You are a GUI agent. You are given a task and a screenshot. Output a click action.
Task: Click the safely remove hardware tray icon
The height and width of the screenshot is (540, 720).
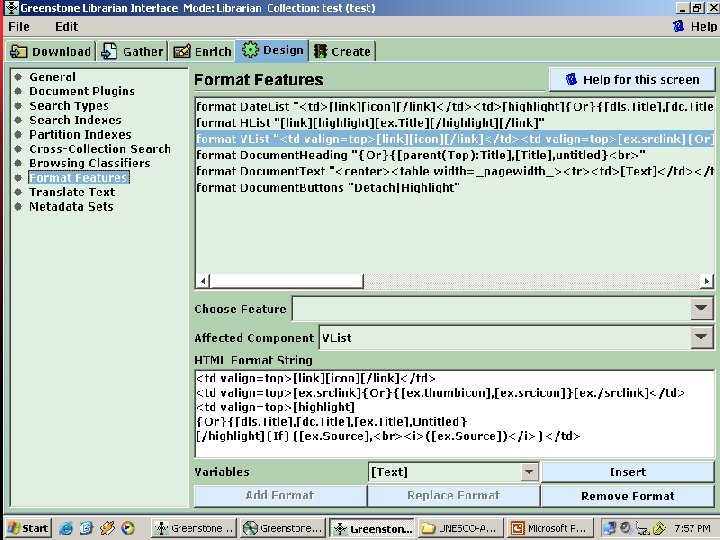click(642, 529)
